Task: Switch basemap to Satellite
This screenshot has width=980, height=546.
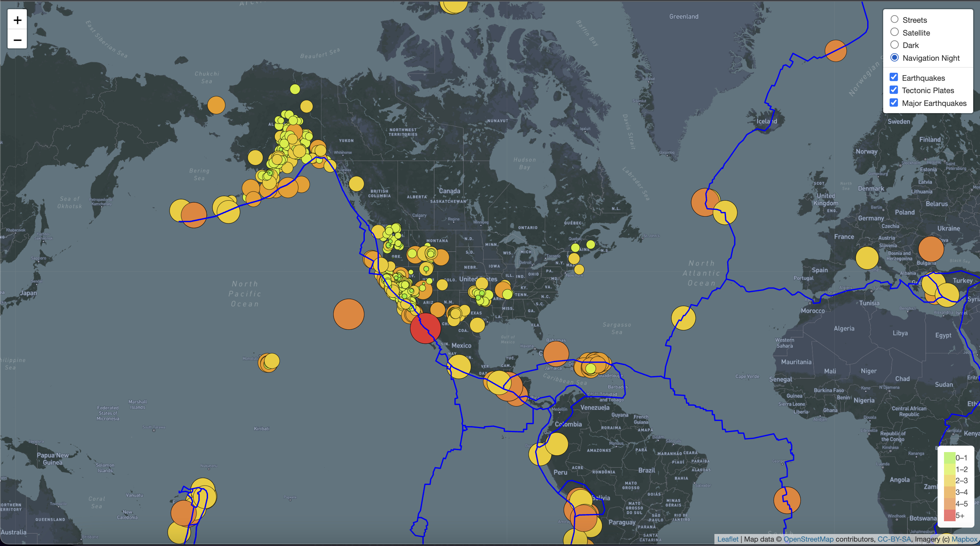Action: click(x=894, y=32)
